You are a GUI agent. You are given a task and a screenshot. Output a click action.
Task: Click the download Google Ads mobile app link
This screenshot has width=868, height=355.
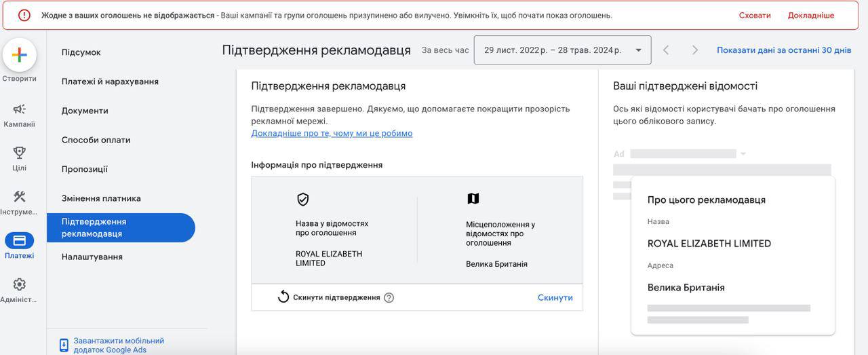tap(119, 345)
